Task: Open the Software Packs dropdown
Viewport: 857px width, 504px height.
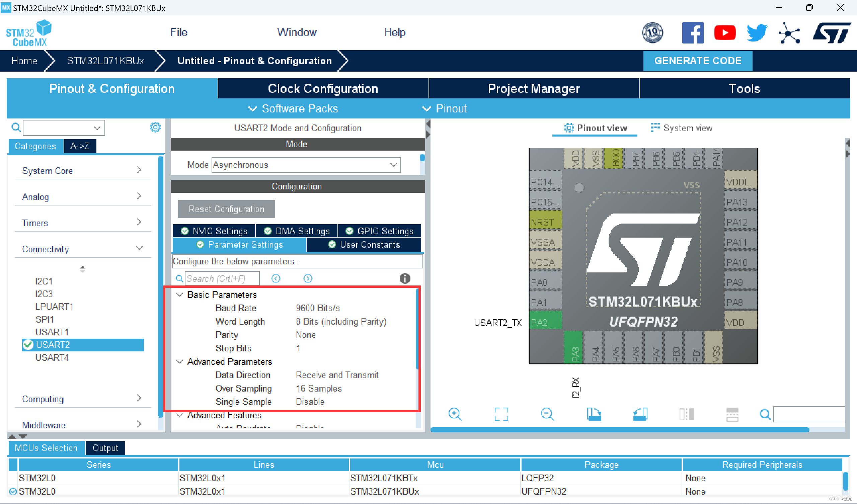Action: 293,108
